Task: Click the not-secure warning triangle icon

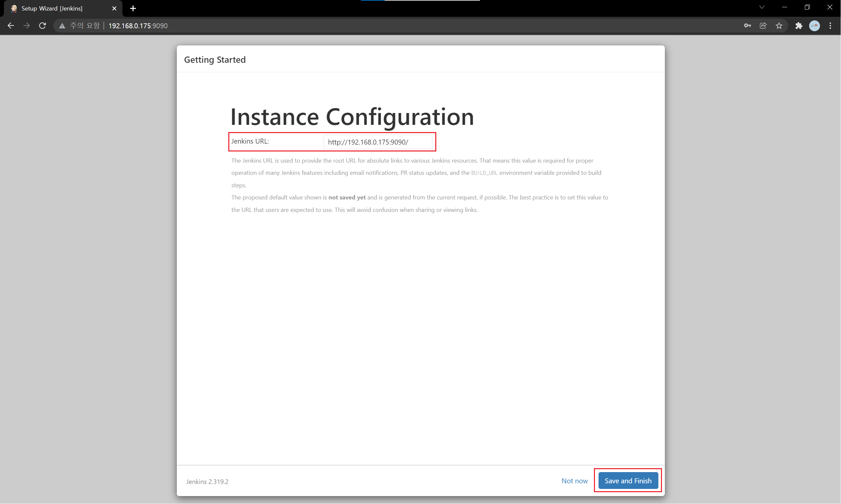Action: click(x=62, y=26)
